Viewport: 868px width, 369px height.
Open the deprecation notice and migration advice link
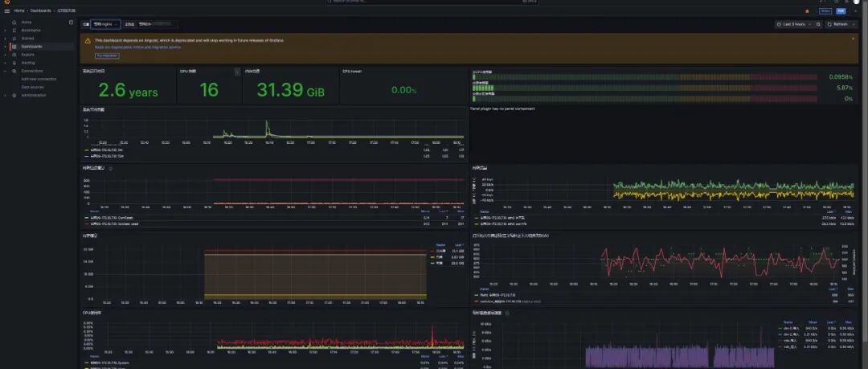point(137,47)
